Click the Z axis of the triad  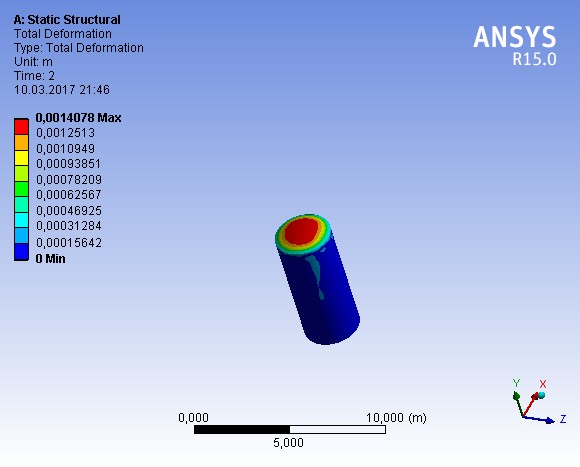540,419
